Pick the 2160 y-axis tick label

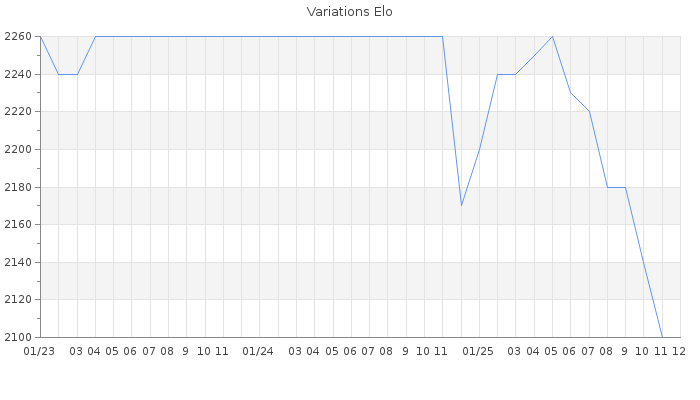17,224
